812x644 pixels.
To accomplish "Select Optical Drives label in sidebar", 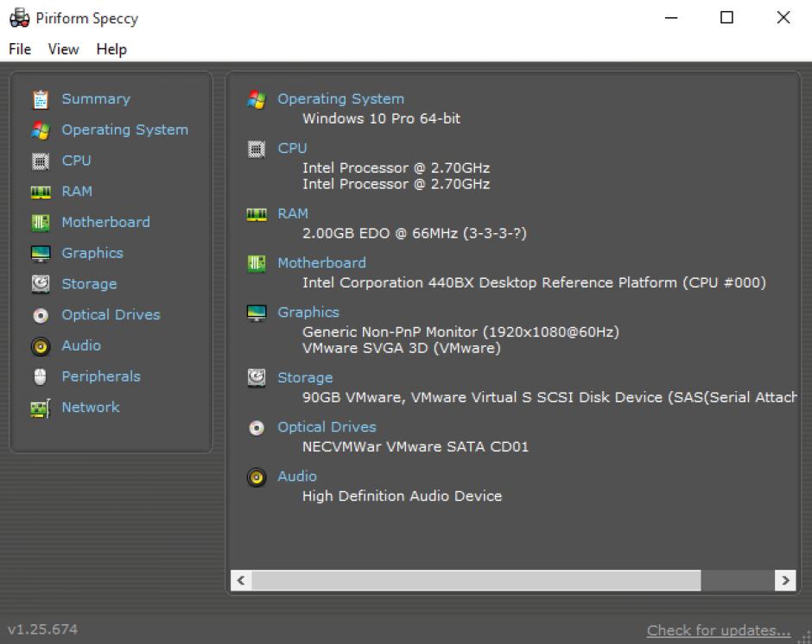I will point(111,315).
